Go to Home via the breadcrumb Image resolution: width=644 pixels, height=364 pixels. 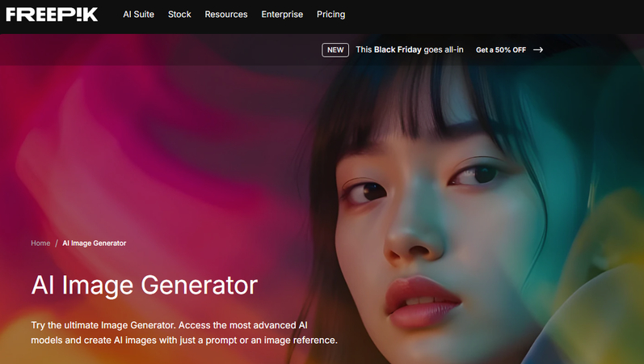[x=40, y=243]
